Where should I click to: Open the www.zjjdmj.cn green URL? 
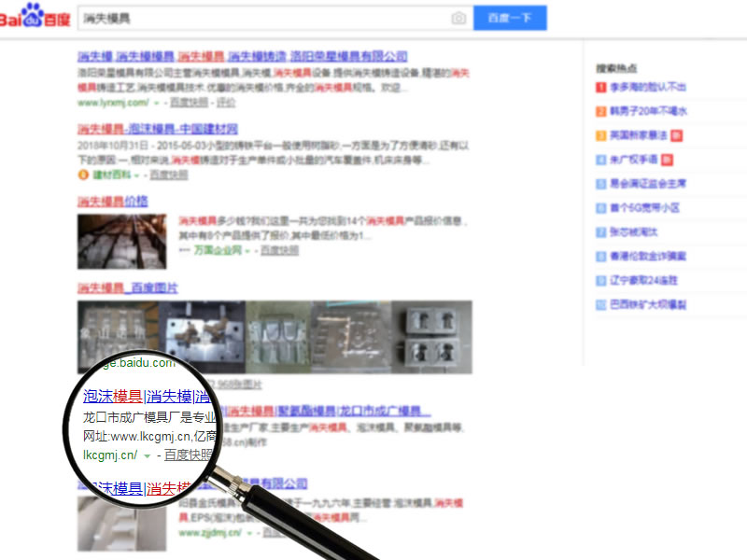pos(210,532)
